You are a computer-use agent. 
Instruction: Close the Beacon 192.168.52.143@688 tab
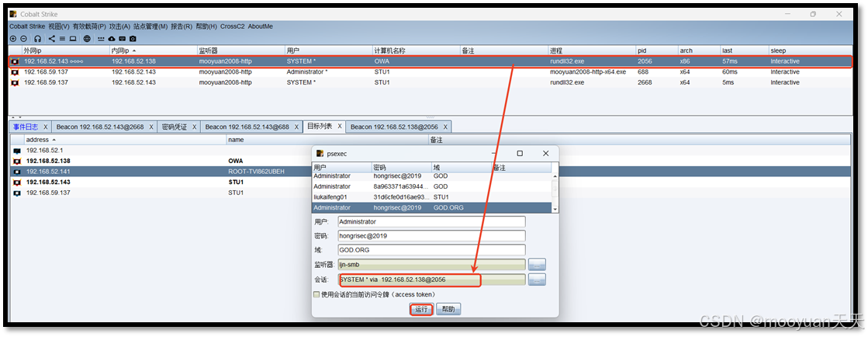(297, 127)
